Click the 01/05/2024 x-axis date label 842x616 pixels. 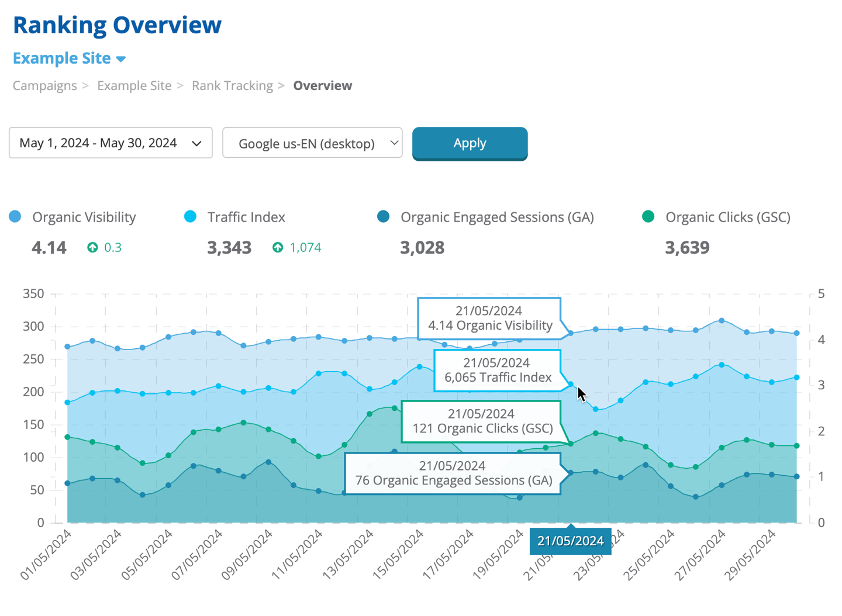[x=46, y=555]
